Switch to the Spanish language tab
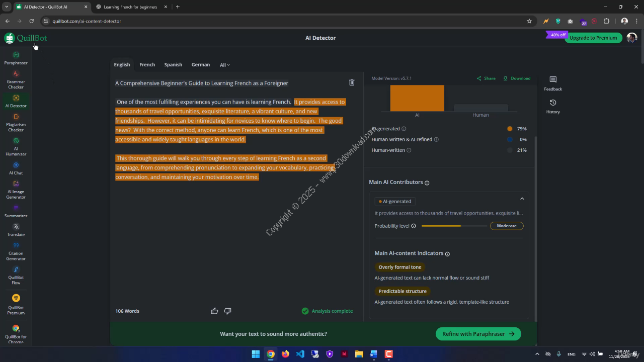Screen dimensions: 644x362 pyautogui.click(x=173, y=65)
